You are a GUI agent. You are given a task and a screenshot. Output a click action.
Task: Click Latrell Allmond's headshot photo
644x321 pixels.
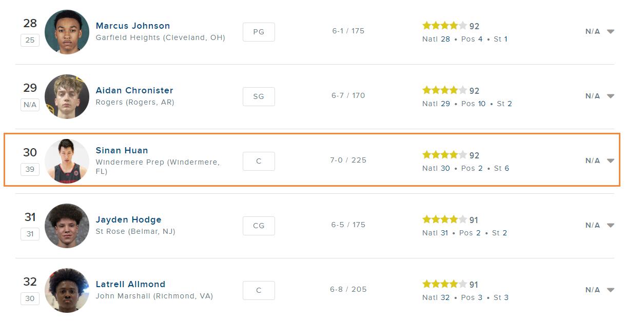pos(67,290)
